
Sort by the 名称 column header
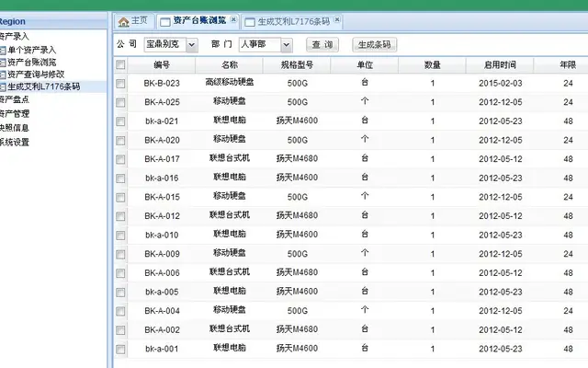click(229, 65)
